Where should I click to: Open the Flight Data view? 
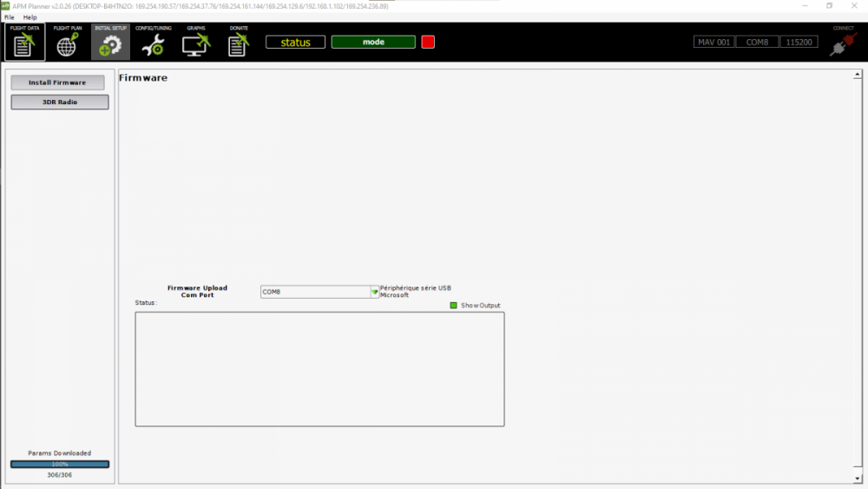tap(24, 42)
